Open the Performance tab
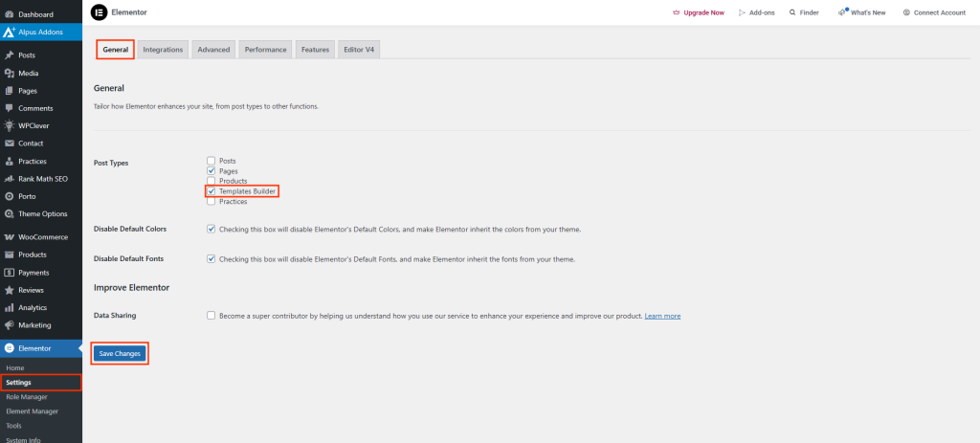 tap(265, 50)
